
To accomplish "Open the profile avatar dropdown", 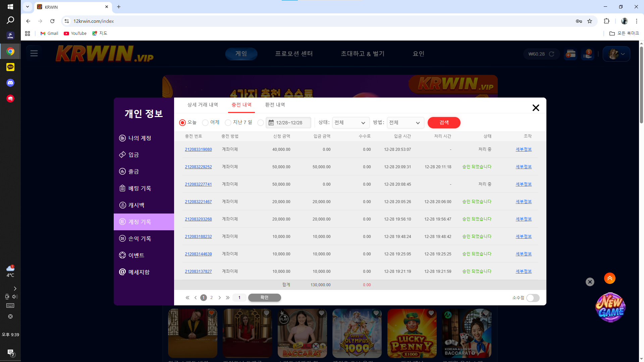I will pyautogui.click(x=616, y=54).
